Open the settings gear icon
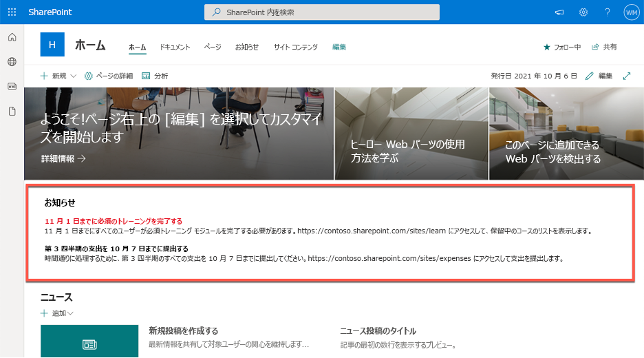 click(x=583, y=12)
